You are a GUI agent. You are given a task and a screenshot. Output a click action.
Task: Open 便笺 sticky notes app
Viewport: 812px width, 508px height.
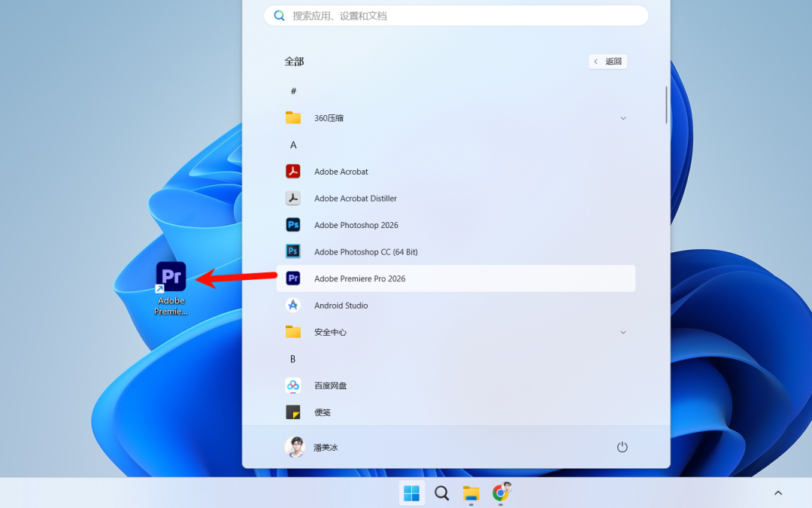322,412
